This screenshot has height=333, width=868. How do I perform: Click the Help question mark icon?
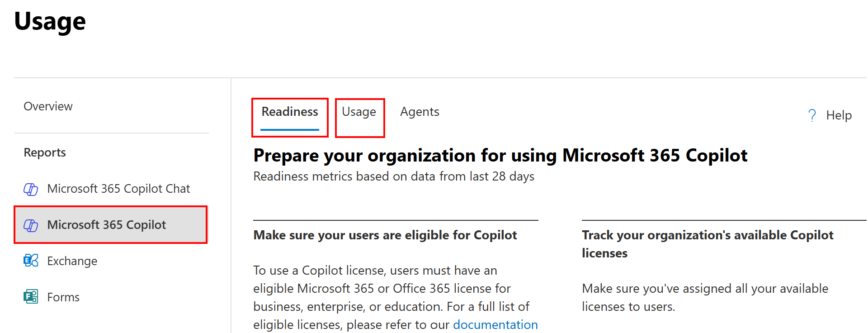click(x=812, y=115)
